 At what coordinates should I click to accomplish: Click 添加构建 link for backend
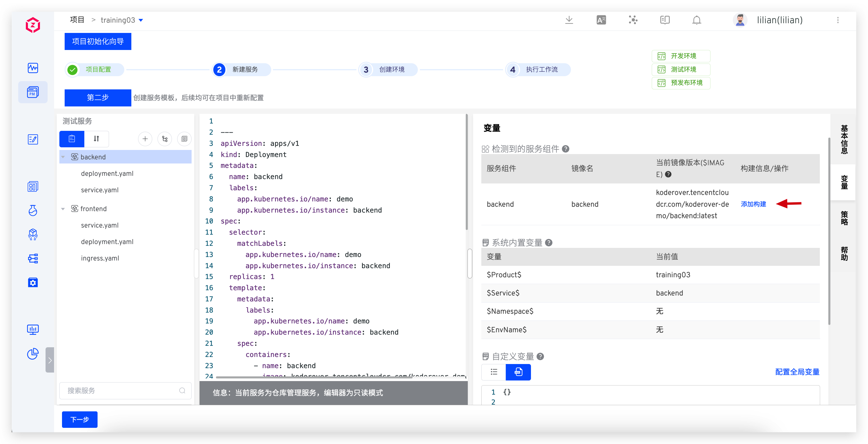(x=754, y=204)
